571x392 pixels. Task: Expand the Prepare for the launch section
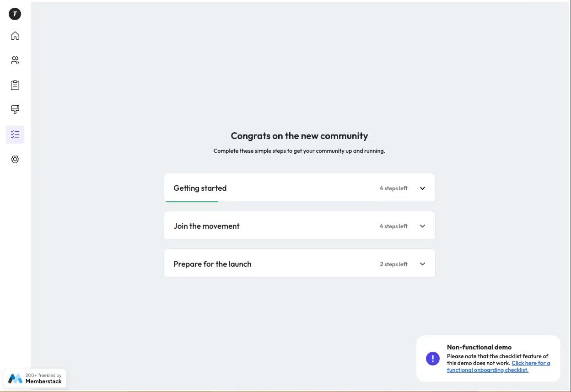pyautogui.click(x=422, y=263)
